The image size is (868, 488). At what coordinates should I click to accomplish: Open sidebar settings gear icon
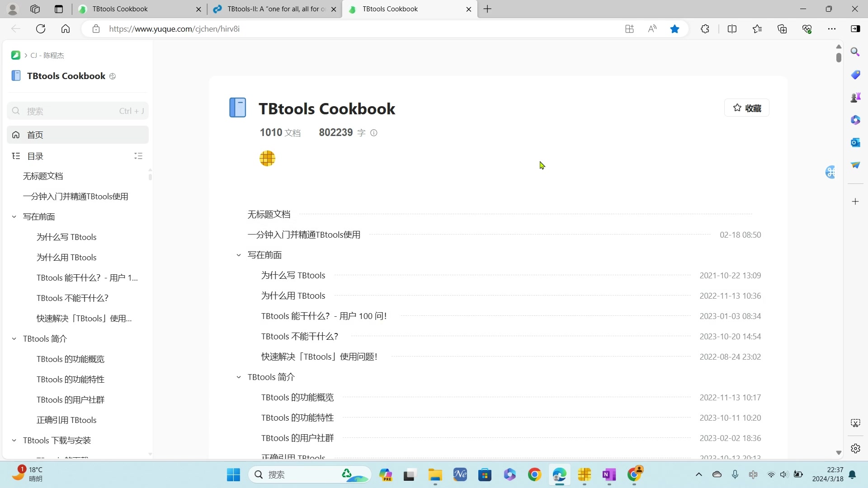point(855,448)
